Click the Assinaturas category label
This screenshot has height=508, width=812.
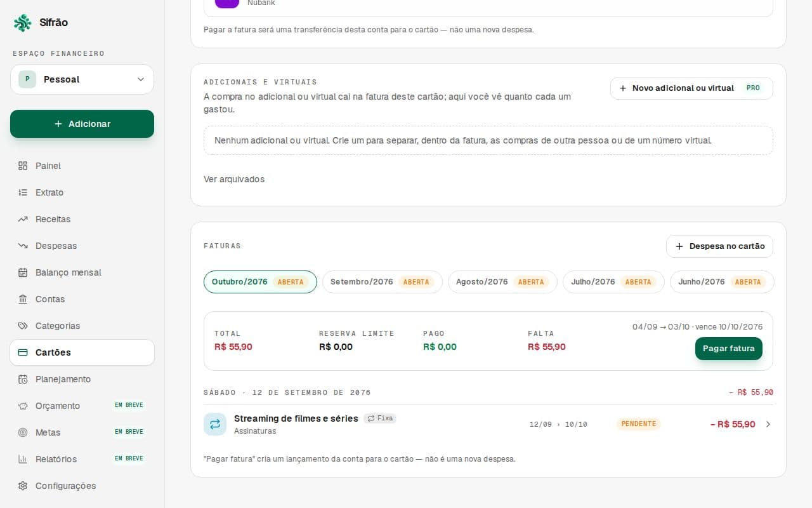(x=255, y=431)
